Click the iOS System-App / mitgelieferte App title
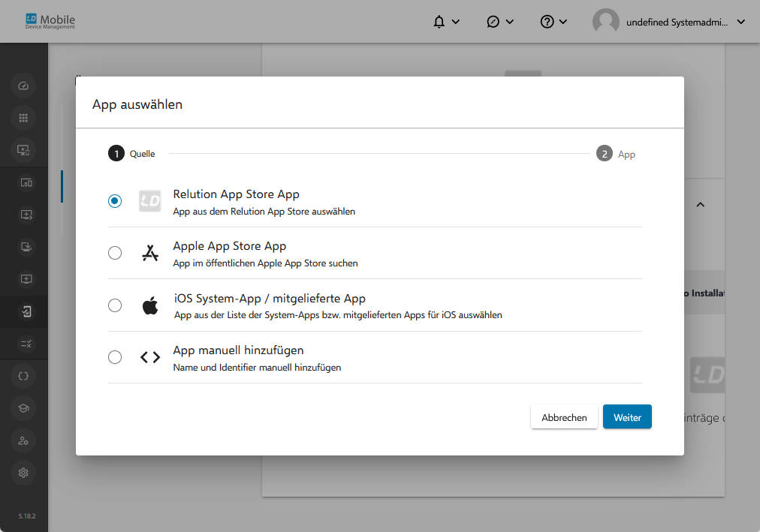The height and width of the screenshot is (532, 760). pos(270,298)
